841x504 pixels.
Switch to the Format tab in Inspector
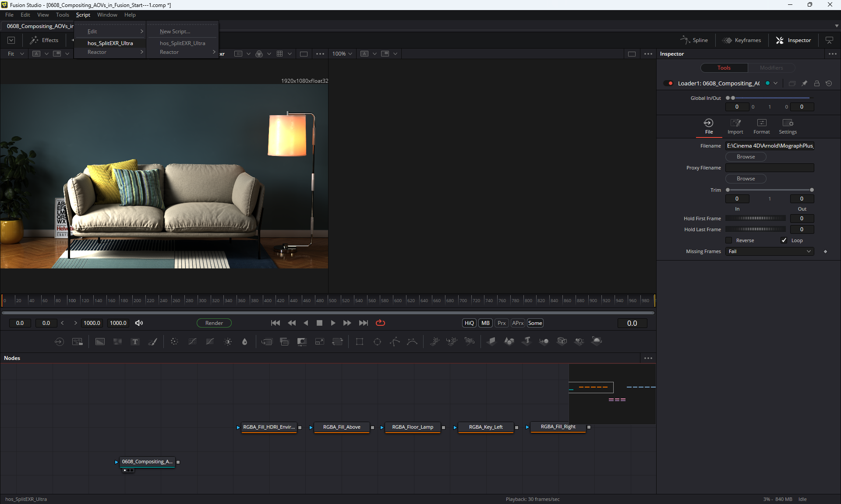point(761,126)
